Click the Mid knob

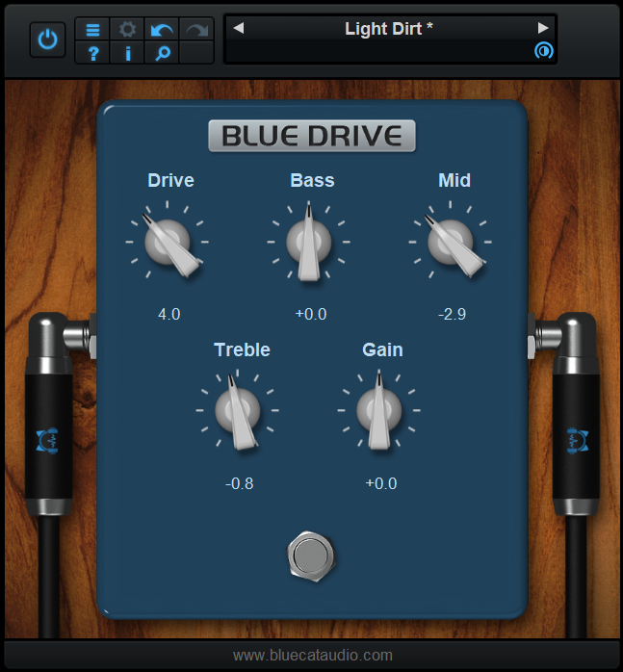(x=451, y=243)
